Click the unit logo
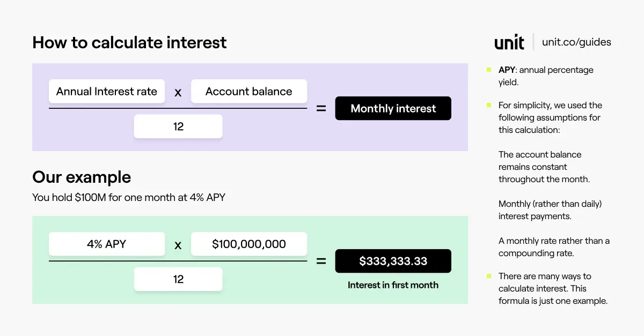This screenshot has width=644, height=336. (x=509, y=42)
